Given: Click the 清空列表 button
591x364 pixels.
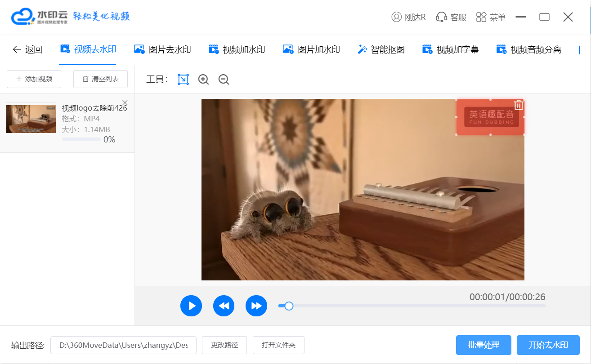Looking at the screenshot, I should point(100,79).
